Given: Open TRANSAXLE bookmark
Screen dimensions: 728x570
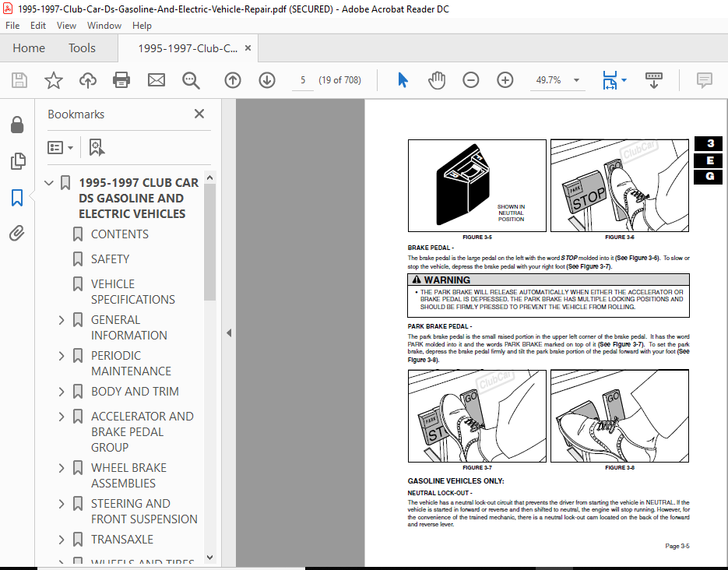Looking at the screenshot, I should tap(122, 540).
